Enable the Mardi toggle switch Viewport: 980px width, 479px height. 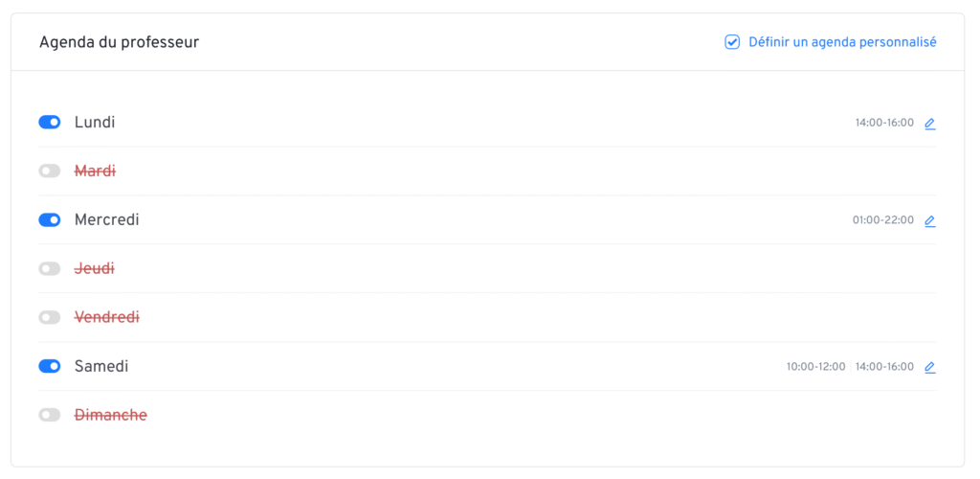tap(50, 171)
